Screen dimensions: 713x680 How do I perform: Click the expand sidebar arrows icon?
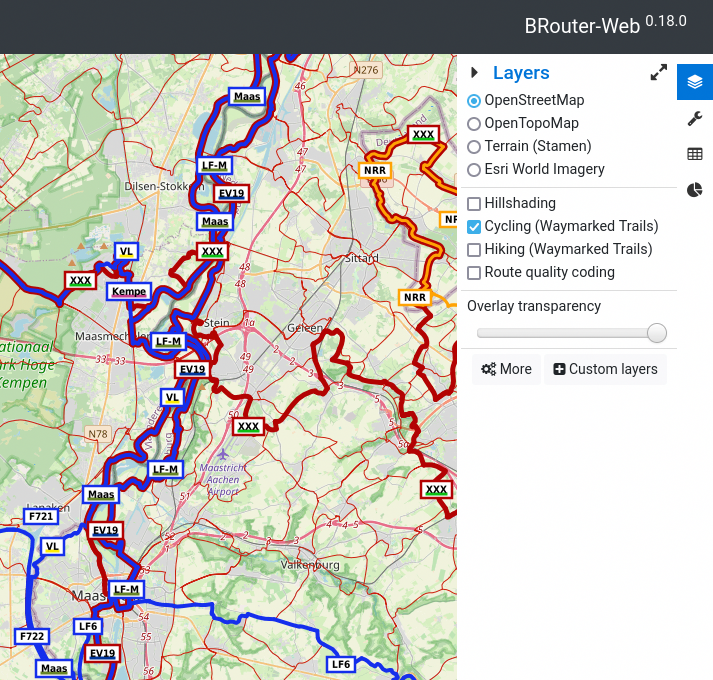tap(658, 73)
